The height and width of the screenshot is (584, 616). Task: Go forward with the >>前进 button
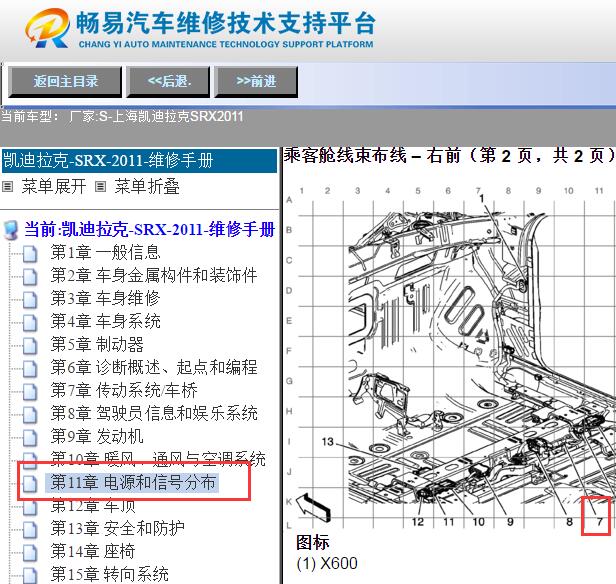click(256, 81)
